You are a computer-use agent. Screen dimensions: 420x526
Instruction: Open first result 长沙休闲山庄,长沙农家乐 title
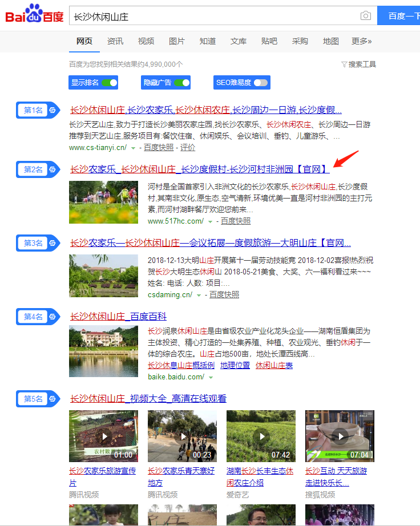point(206,110)
